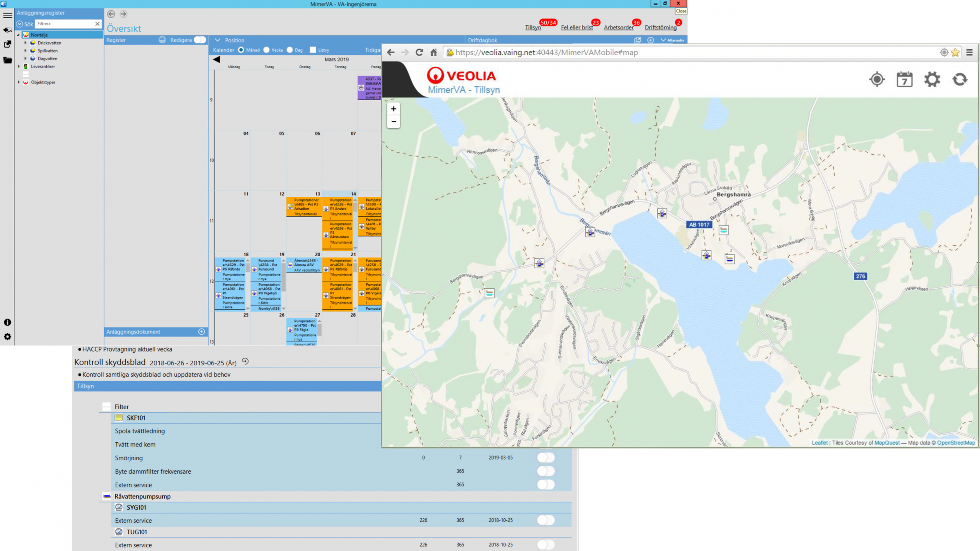Click the locate-me crosshair icon in map header
Image resolution: width=980 pixels, height=551 pixels.
point(876,80)
